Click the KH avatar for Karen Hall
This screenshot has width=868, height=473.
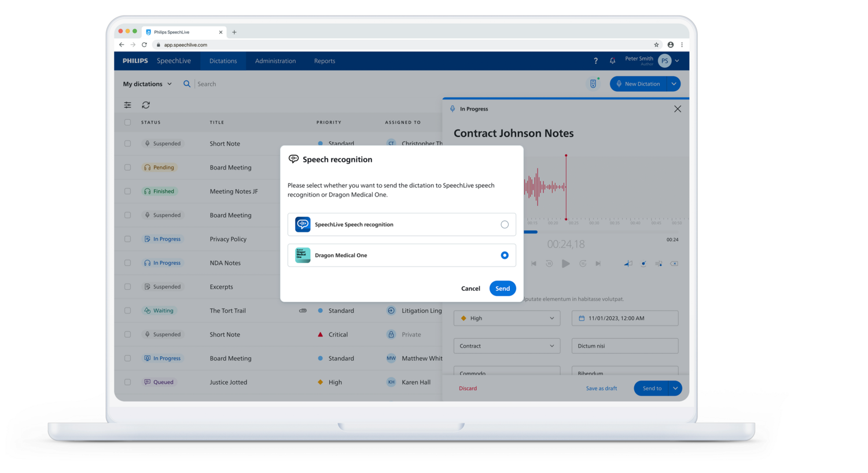(x=391, y=382)
